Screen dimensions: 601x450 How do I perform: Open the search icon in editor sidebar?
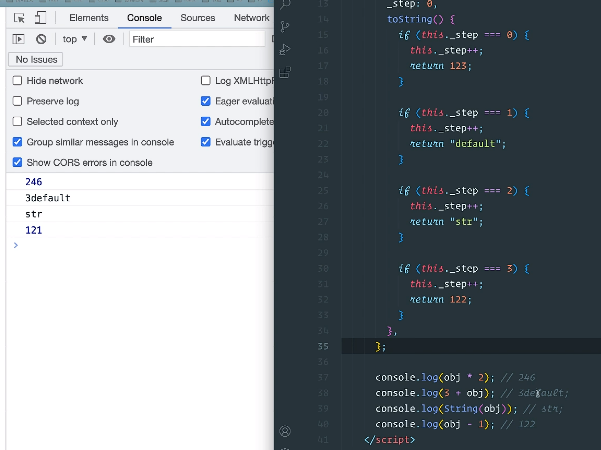[285, 5]
